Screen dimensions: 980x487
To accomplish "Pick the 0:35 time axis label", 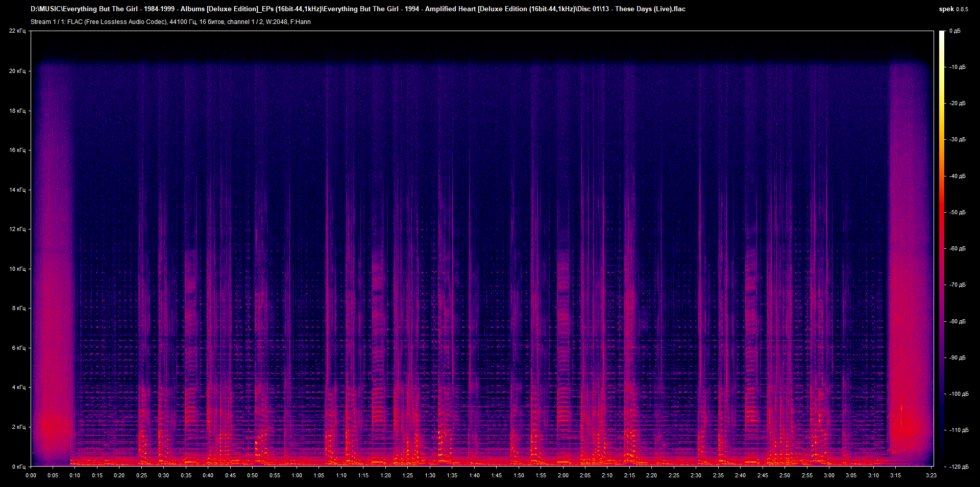I will coord(186,475).
